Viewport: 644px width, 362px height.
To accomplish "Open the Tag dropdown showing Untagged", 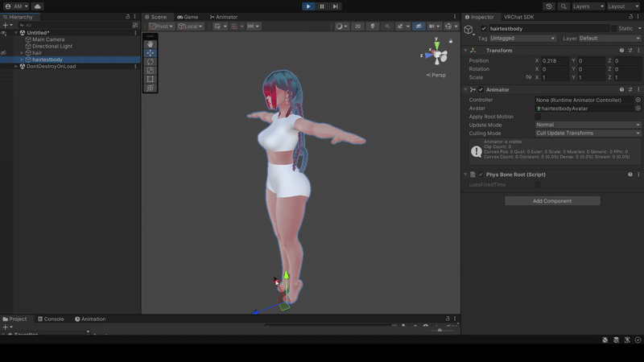I will coord(523,38).
